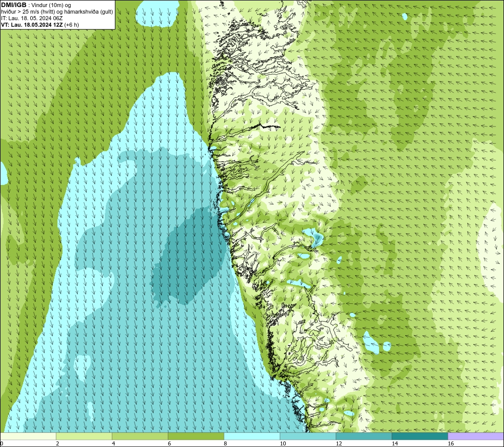Screen dimensions: 504x447
Task: Click the 8–10 m/s light cyan legend swatch
Action: coord(252,436)
